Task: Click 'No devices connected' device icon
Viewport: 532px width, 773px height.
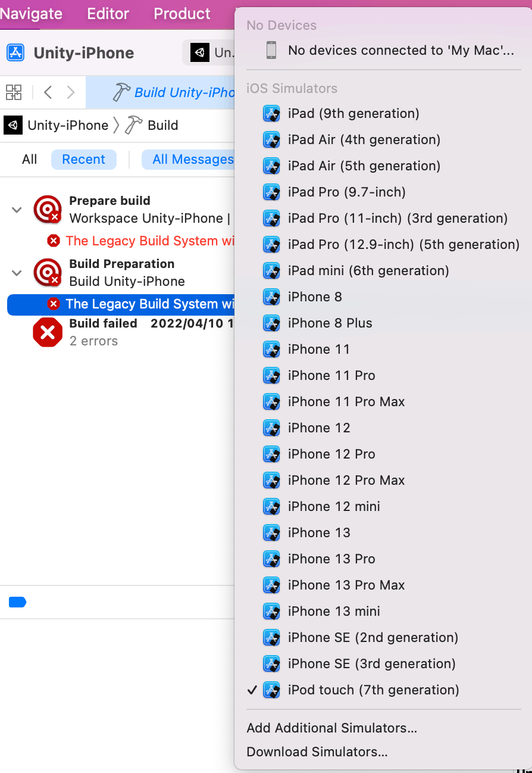Action: [271, 50]
